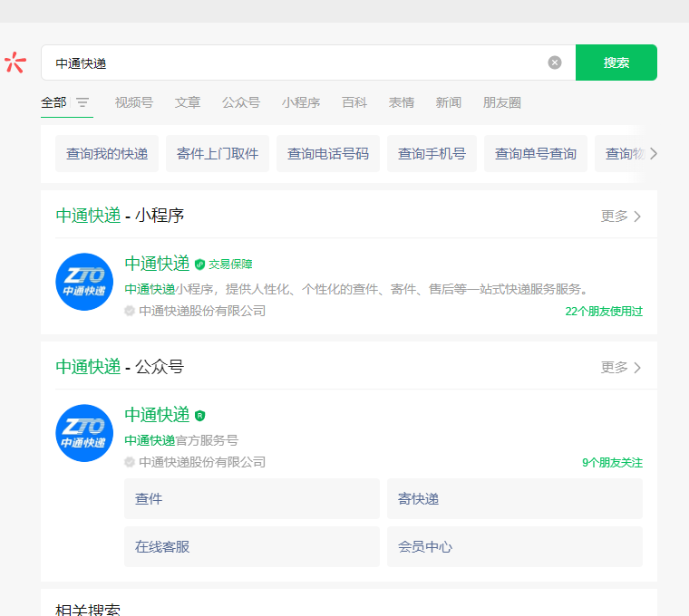Image resolution: width=689 pixels, height=616 pixels.
Task: Switch to the 公众号 tab
Action: coord(240,103)
